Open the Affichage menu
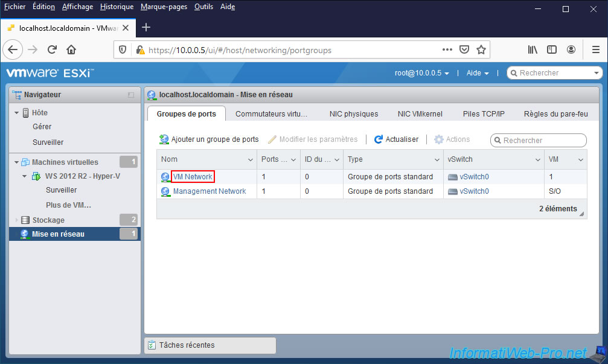 click(x=77, y=7)
